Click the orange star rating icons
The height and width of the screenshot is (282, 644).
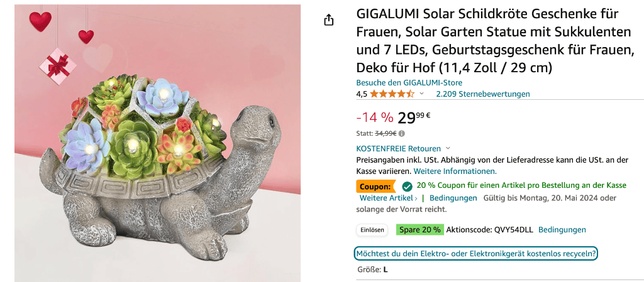(x=392, y=94)
